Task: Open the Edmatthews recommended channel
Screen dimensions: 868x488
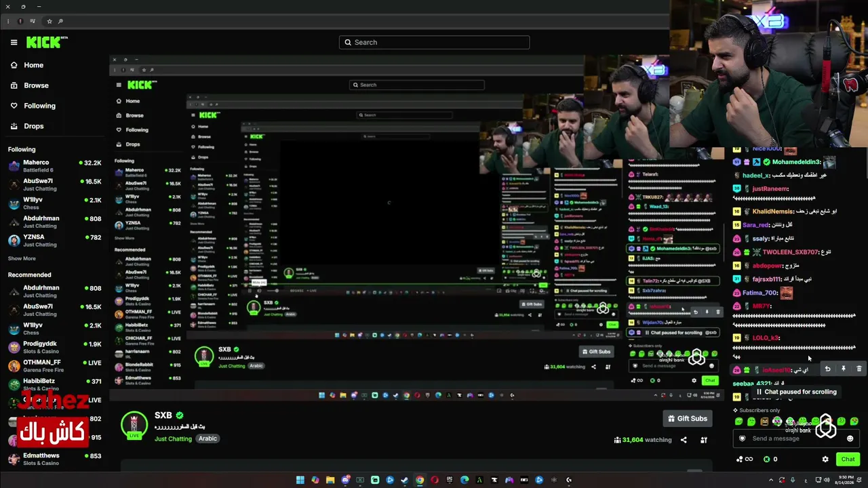Action: 54,459
